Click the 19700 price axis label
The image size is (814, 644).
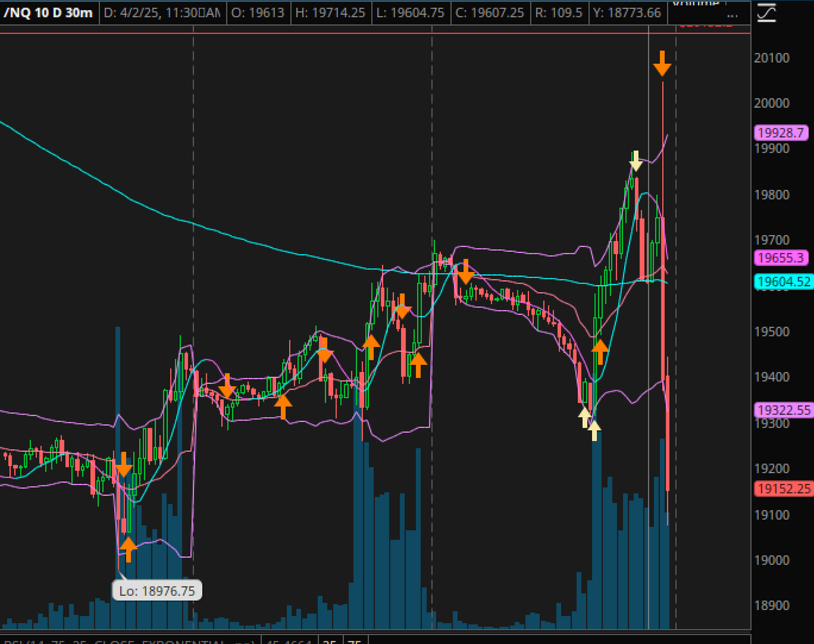[771, 240]
